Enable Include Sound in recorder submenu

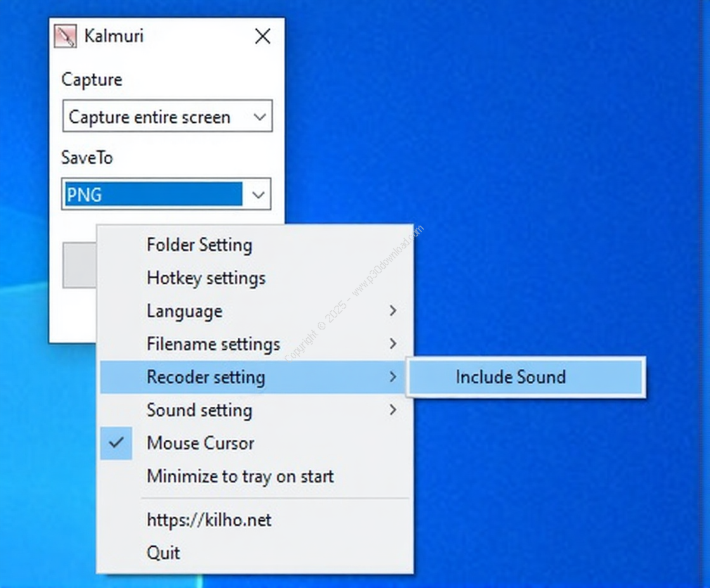[x=510, y=377]
